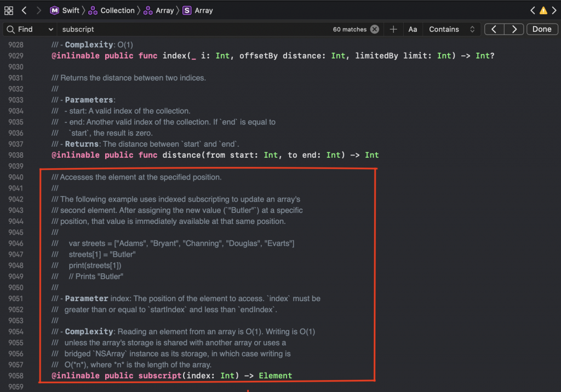The image size is (561, 392).
Task: Click the Element return type
Action: click(276, 376)
